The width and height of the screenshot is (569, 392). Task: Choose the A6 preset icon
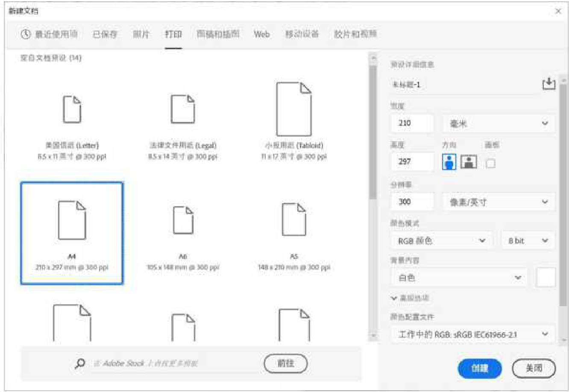click(x=183, y=220)
